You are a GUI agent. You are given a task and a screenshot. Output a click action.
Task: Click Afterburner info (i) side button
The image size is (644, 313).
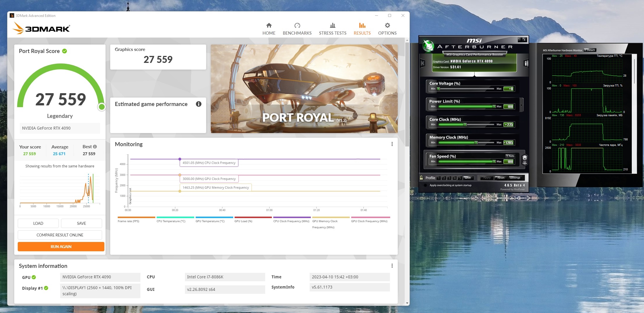[526, 63]
